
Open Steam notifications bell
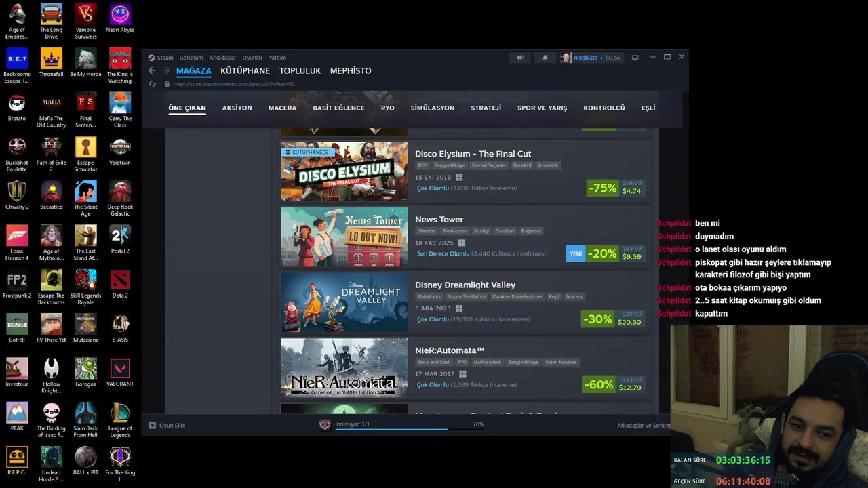pyautogui.click(x=545, y=58)
